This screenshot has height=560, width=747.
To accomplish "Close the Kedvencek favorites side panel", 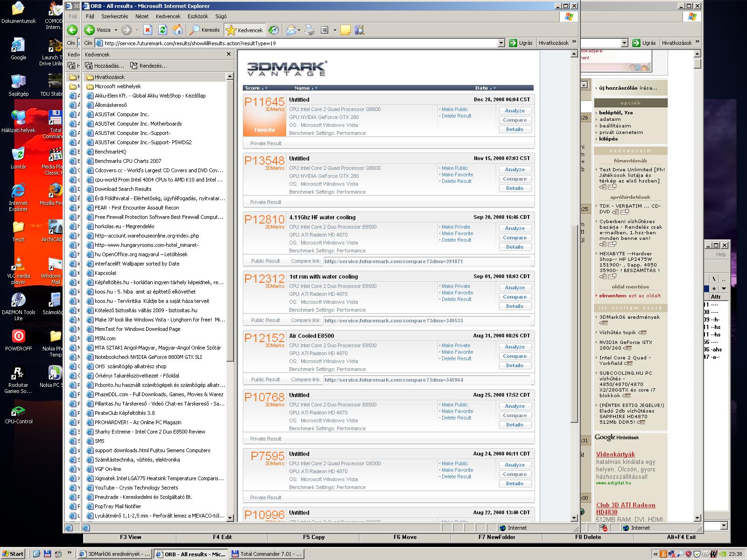I will [229, 54].
